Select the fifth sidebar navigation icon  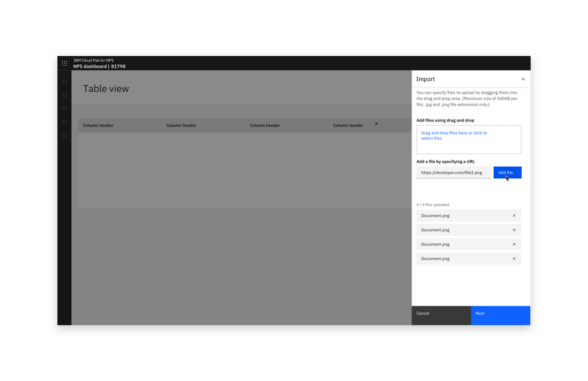click(64, 135)
